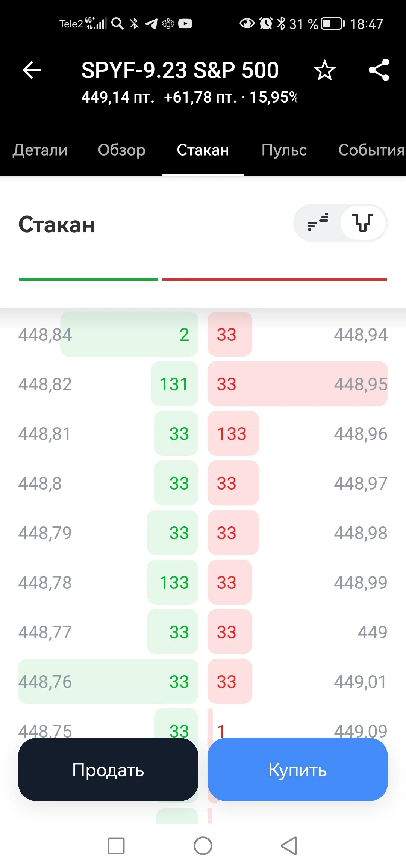Switch to bar-style order book view

318,223
